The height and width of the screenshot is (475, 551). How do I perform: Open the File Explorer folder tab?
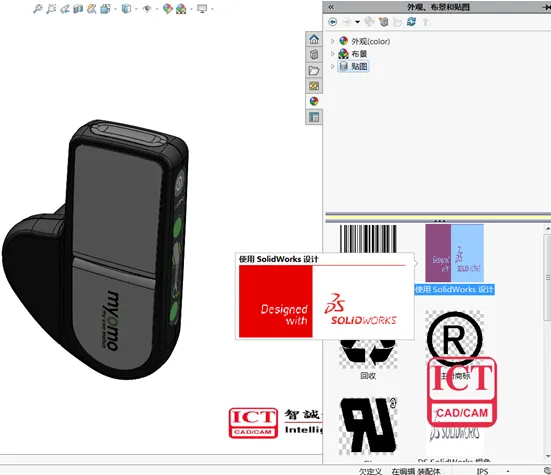click(x=314, y=70)
